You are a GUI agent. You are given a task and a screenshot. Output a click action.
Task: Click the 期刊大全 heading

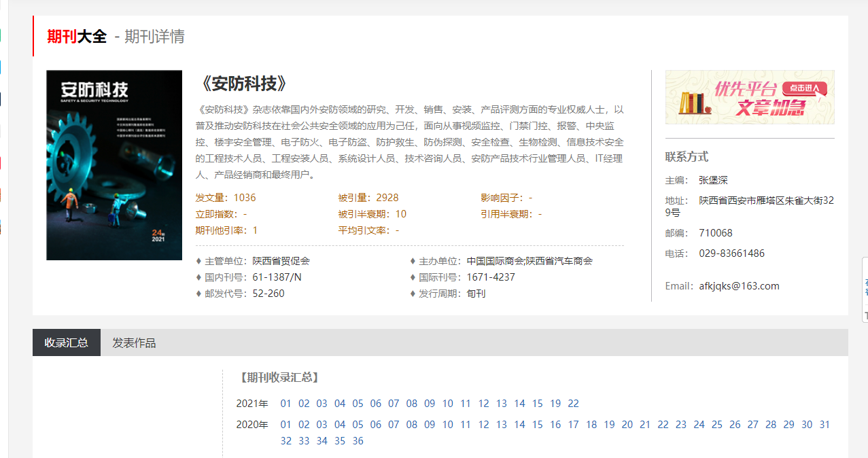click(x=77, y=37)
